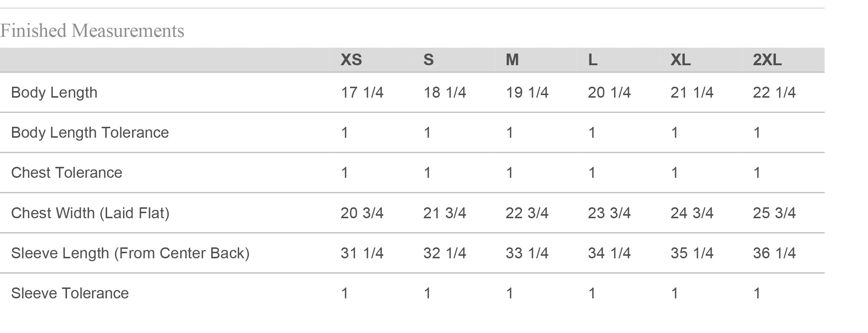Click the S column header
Screen dimensions: 868x333
428,60
